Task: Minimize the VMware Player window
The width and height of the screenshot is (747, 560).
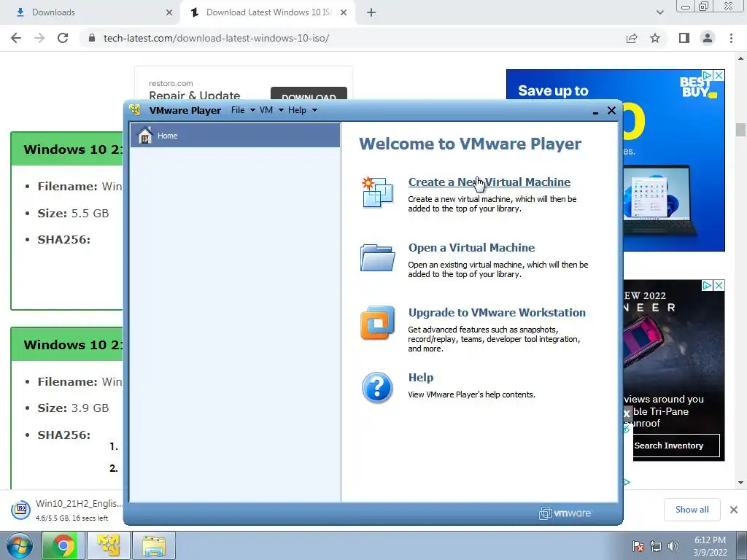Action: (x=595, y=112)
